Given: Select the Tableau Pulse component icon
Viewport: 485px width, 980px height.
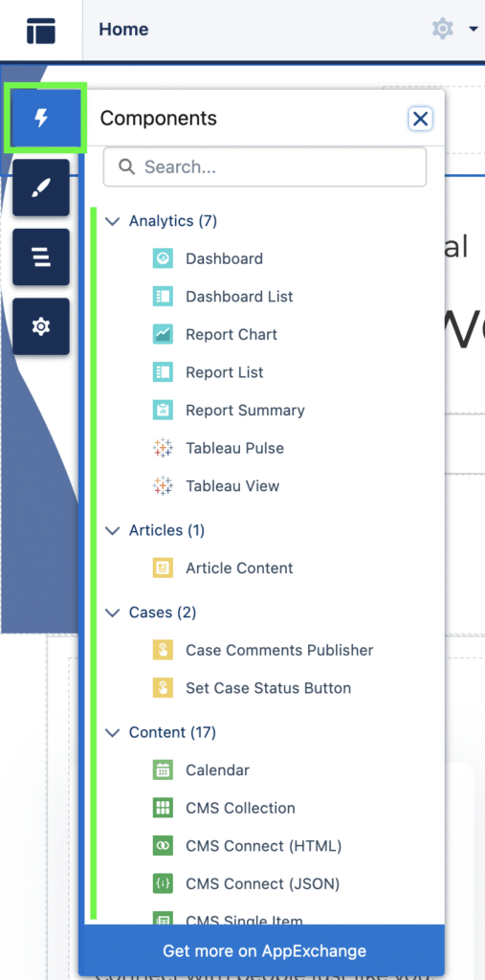Looking at the screenshot, I should click(164, 448).
